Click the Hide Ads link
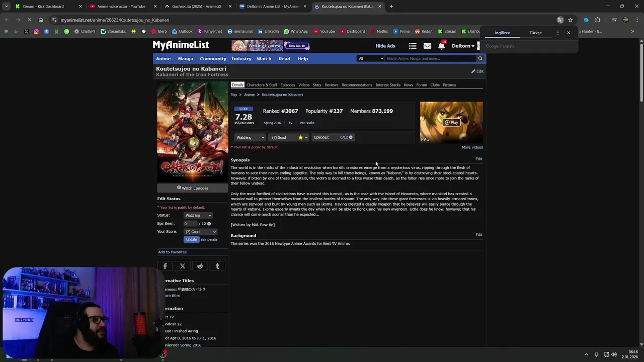The width and height of the screenshot is (644, 362). (x=385, y=46)
